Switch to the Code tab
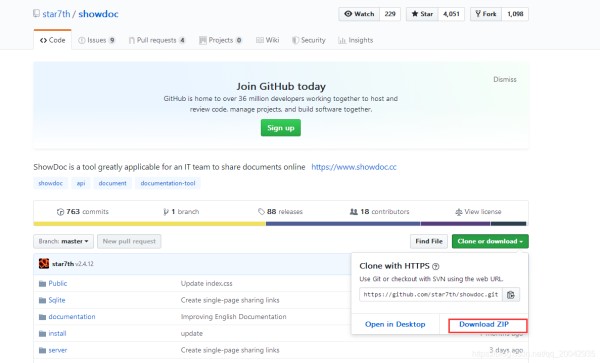 point(52,40)
